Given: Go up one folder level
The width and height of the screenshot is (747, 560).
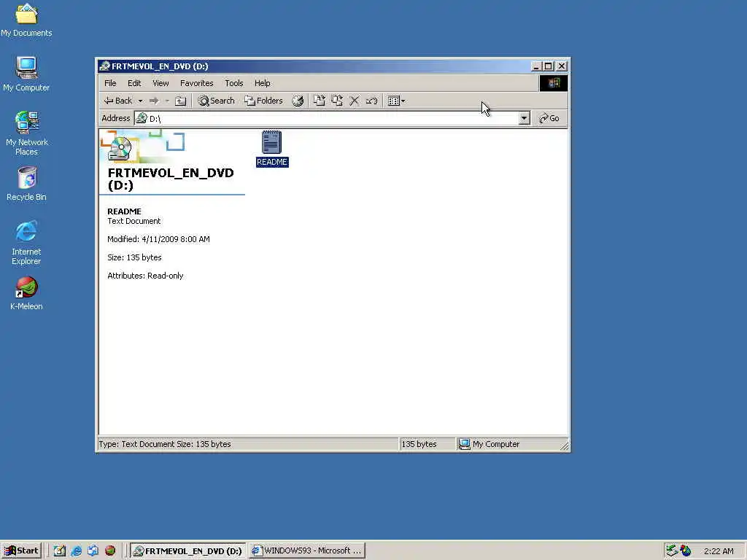Looking at the screenshot, I should (181, 101).
